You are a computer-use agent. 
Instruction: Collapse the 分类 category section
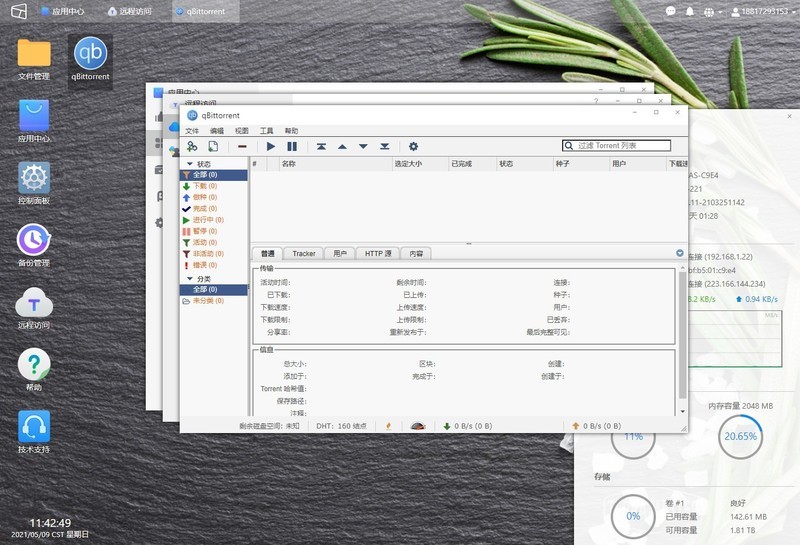coord(189,279)
